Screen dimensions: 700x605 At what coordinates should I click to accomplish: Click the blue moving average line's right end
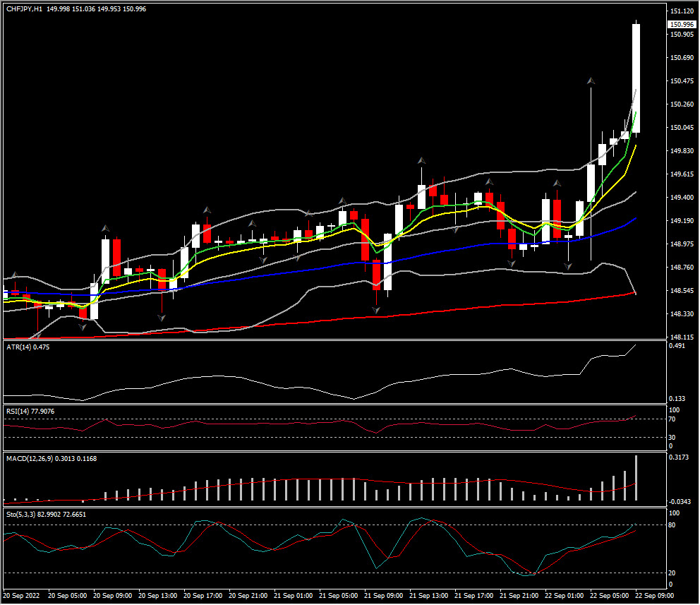(x=635, y=219)
